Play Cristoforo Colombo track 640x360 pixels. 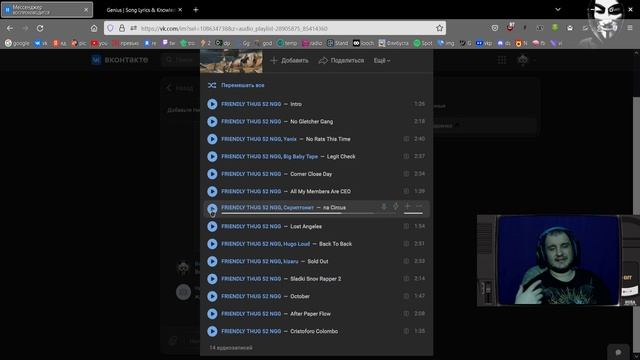212,331
